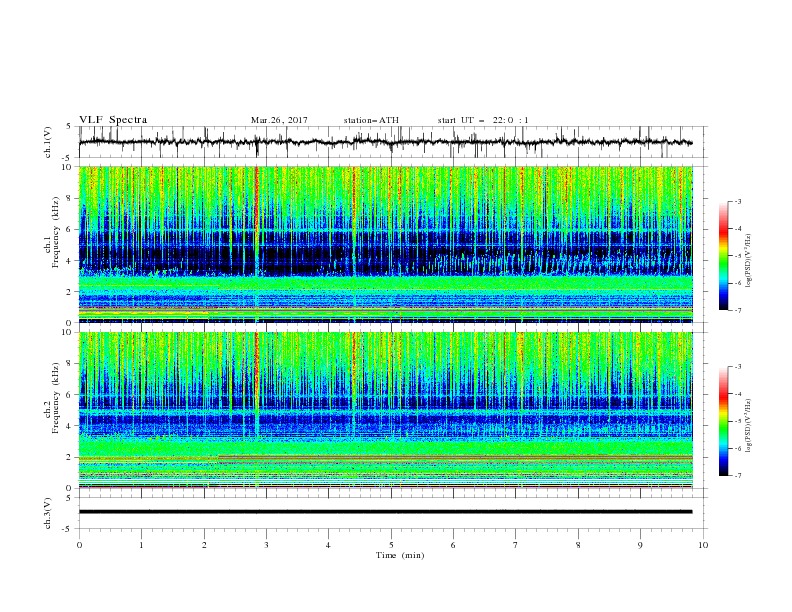Viewport: 792px width, 612px height.
Task: Click the "-3" tick on ch.1 colorbar
Action: tap(737, 201)
